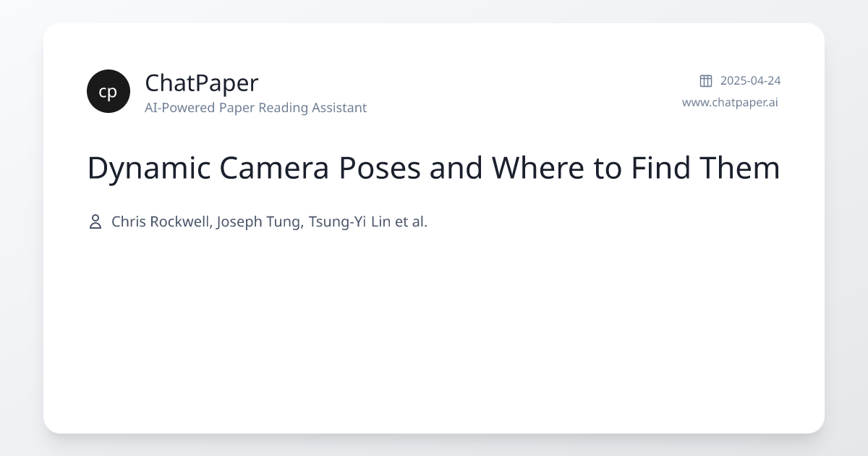The width and height of the screenshot is (868, 456).
Task: Select author Joseph Tung
Action: click(259, 221)
